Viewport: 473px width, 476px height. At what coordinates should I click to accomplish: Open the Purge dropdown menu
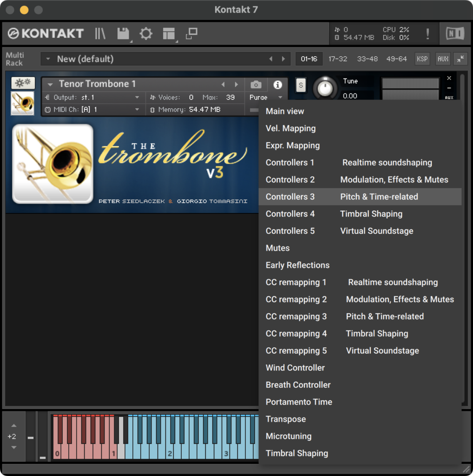(x=266, y=98)
